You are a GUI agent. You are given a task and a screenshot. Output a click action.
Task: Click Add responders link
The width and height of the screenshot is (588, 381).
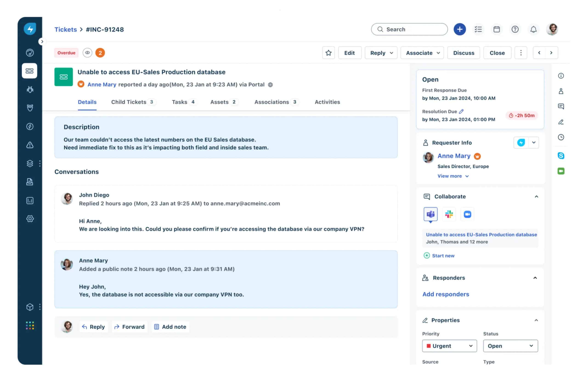tap(446, 294)
